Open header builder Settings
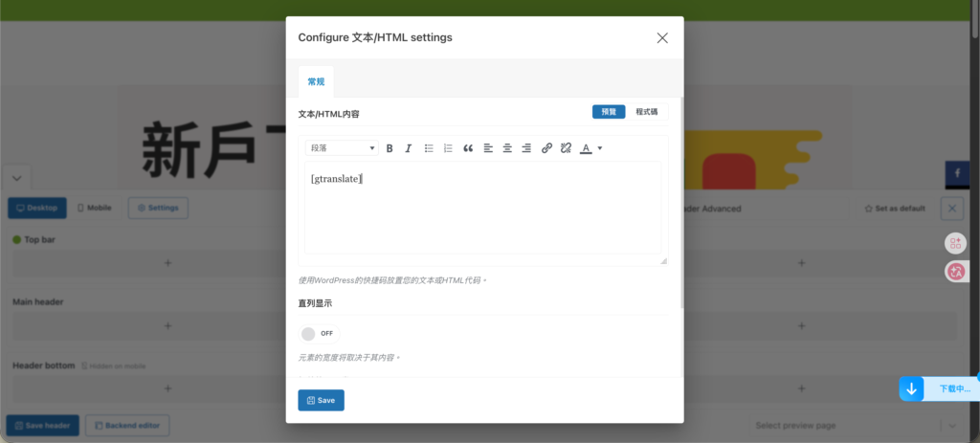The width and height of the screenshot is (980, 443). (158, 208)
